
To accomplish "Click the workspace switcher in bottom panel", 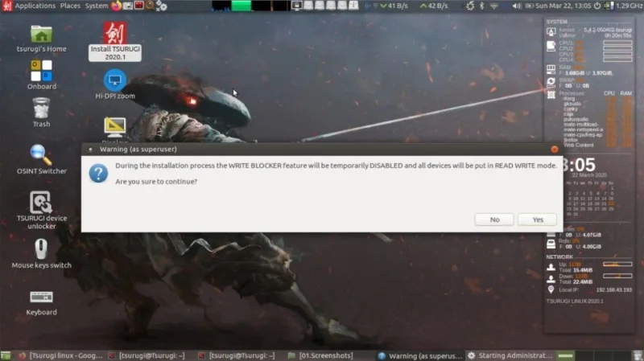I will tap(593, 355).
